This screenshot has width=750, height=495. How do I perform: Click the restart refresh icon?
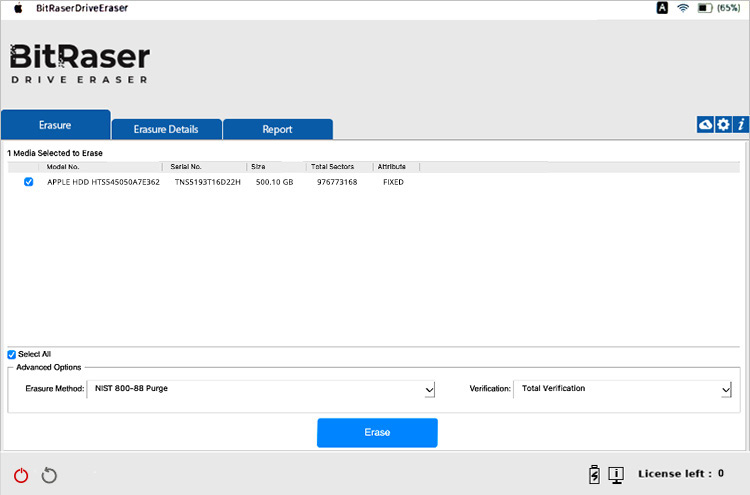coord(49,475)
